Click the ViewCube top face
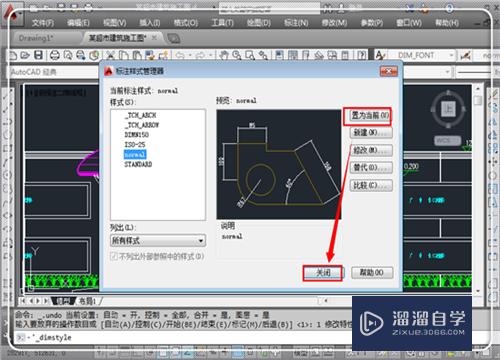The height and width of the screenshot is (360, 500). 448,109
